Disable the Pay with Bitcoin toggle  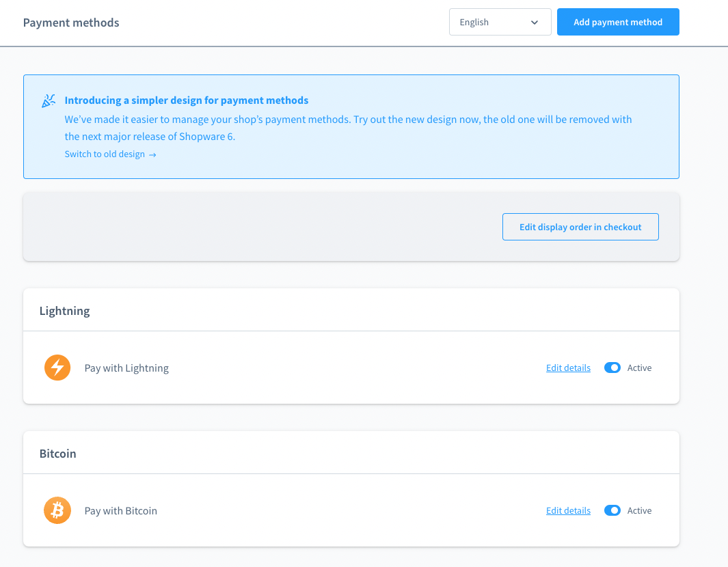coord(612,510)
